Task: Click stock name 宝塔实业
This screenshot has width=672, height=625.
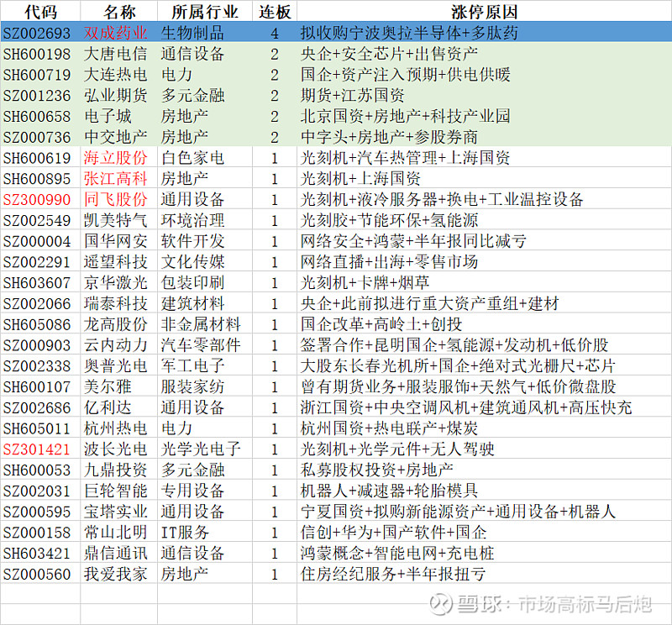Action: click(116, 512)
